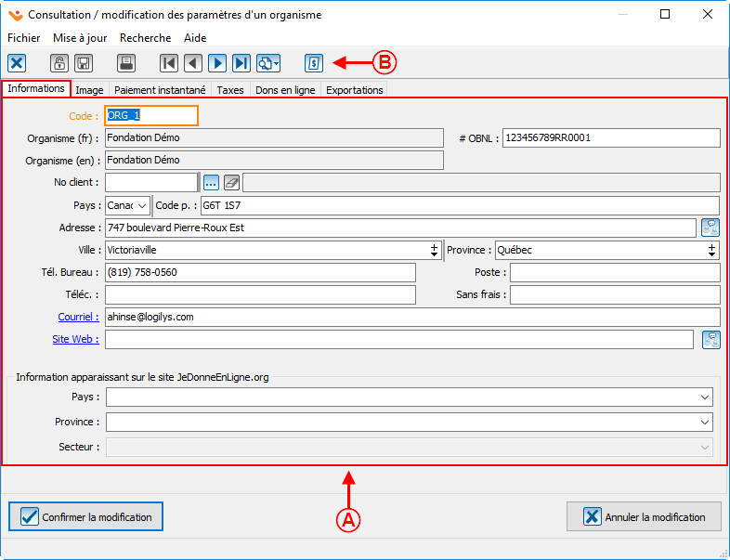Click the ellipsis button beside No client
The width and height of the screenshot is (730, 560).
[211, 182]
